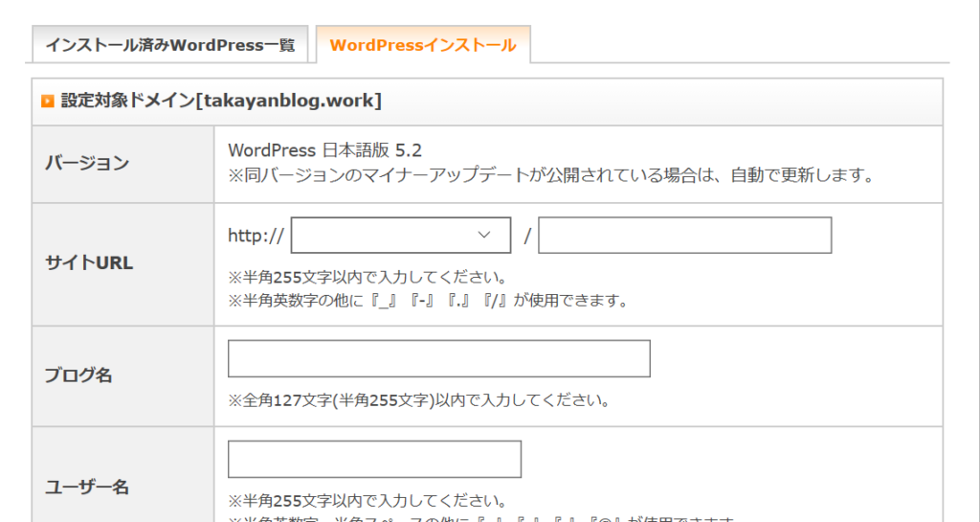Select the WordPressインストール tab

pyautogui.click(x=423, y=45)
